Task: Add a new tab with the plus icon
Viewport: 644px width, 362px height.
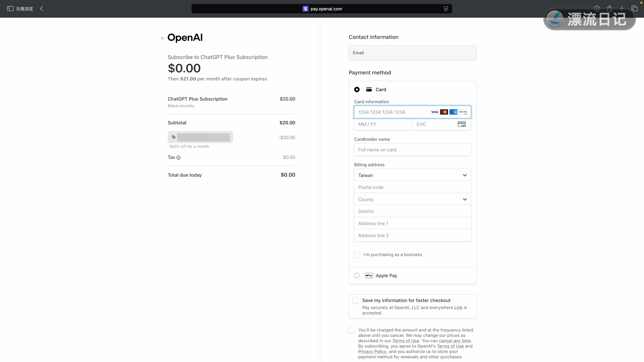Action: click(622, 9)
